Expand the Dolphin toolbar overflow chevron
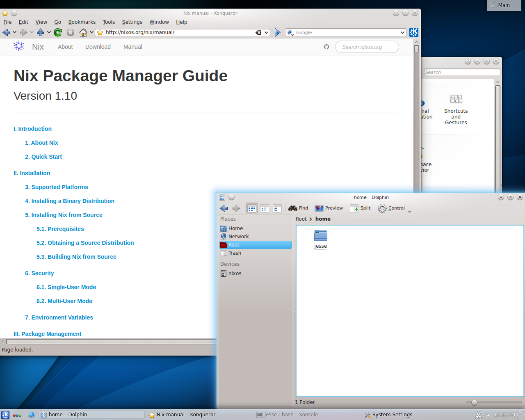The image size is (525, 420). tap(409, 211)
